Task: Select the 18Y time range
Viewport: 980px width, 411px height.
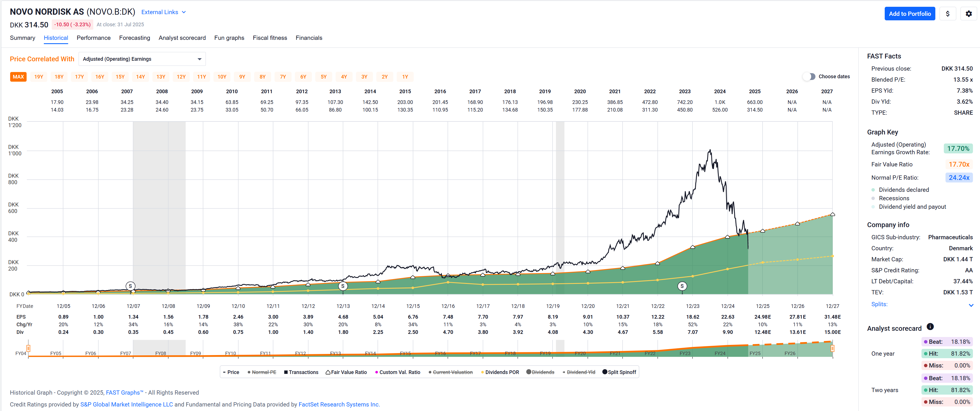Action: click(59, 77)
